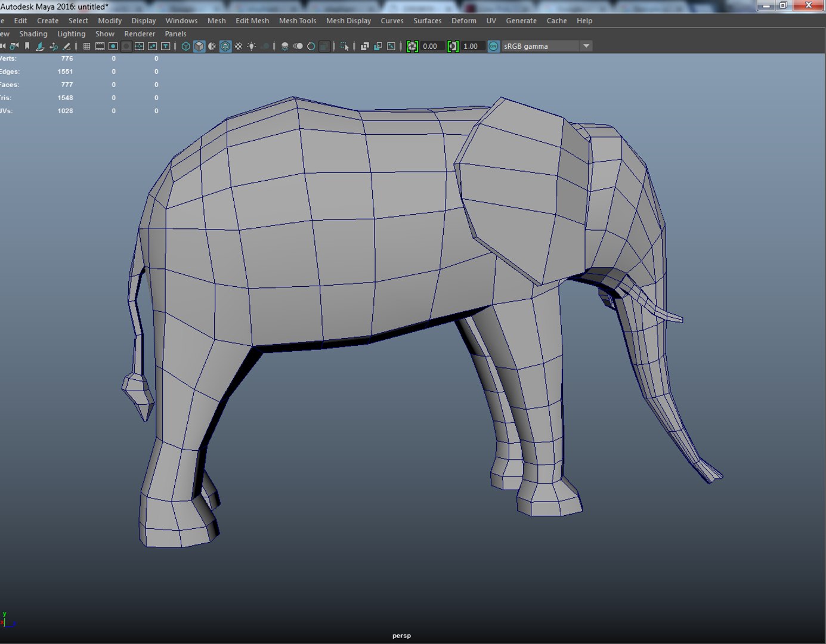This screenshot has width=826, height=644.
Task: Open the panel Shading menu
Action: pos(33,34)
